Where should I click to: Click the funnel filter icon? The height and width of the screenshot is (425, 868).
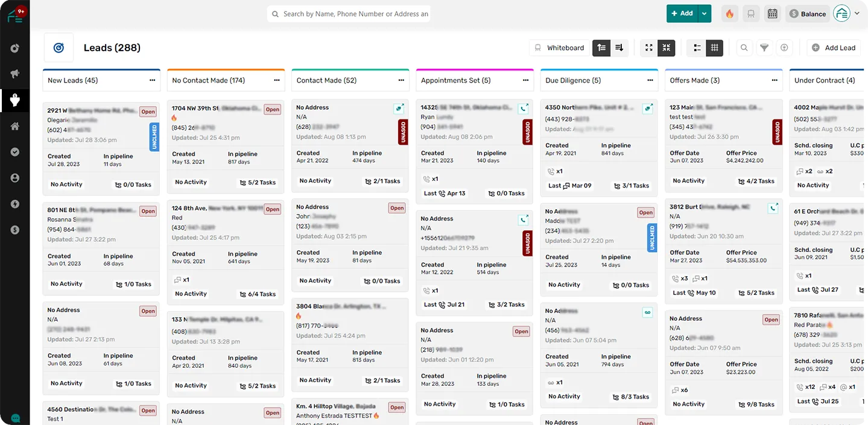click(x=764, y=48)
